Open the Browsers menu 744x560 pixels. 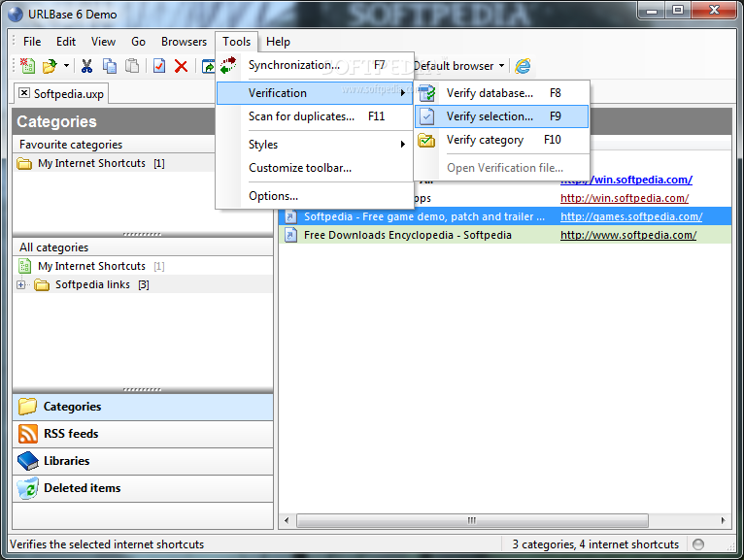[184, 42]
